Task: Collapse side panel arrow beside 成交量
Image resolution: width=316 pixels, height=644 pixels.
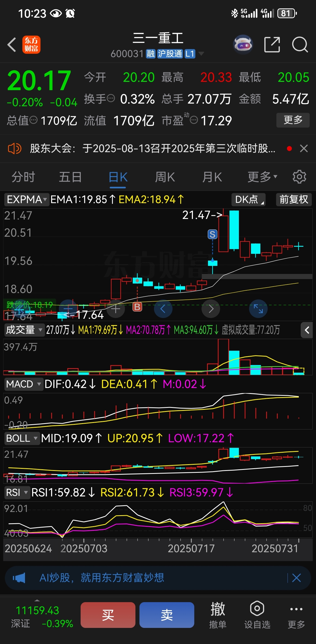Action: click(x=307, y=330)
